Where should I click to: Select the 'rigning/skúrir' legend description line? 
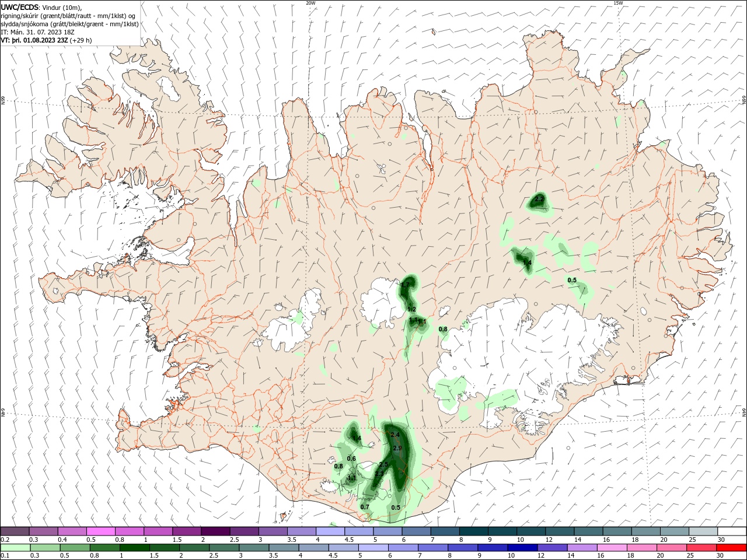click(68, 16)
